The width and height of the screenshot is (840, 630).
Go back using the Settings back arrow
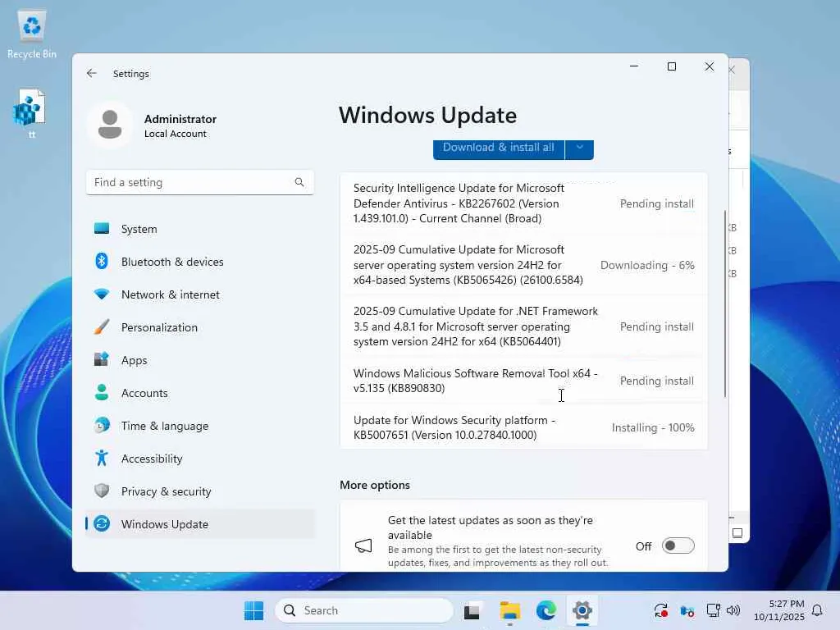click(92, 73)
